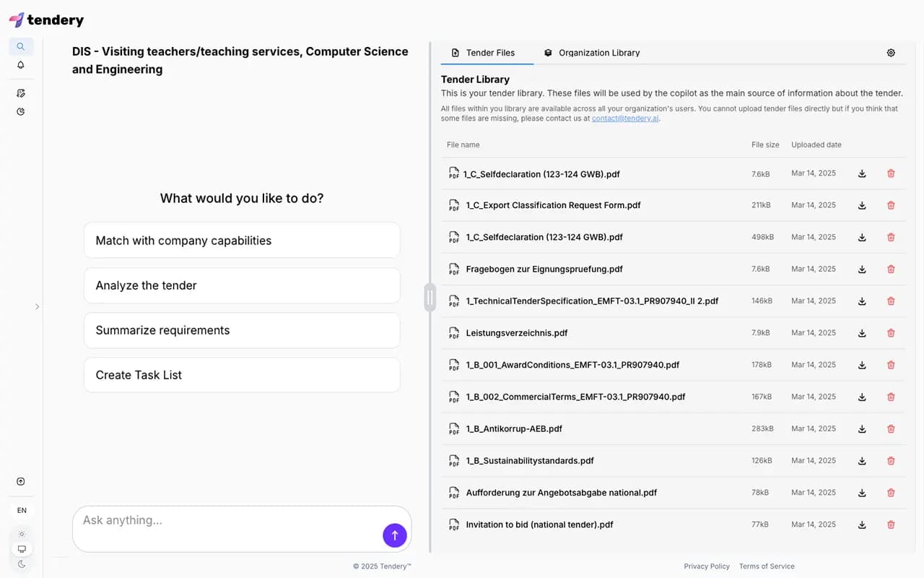
Task: Open the search panel in the sidebar
Action: point(21,46)
